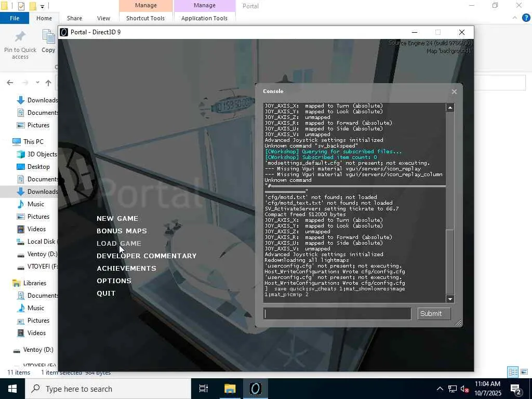Submit the console command

pyautogui.click(x=434, y=313)
